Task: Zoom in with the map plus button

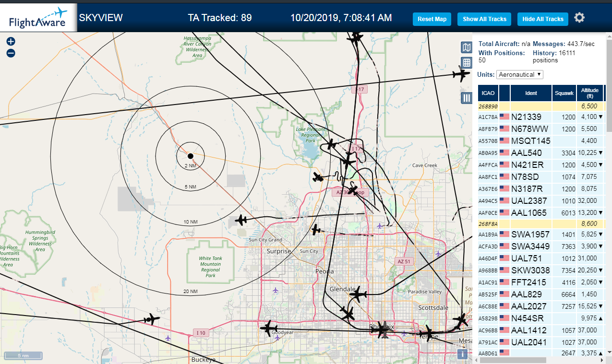Action: click(11, 42)
